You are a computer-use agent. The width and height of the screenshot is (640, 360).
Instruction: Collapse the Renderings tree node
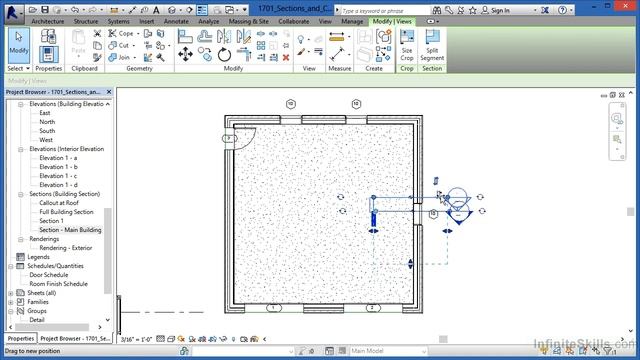[x=20, y=239]
